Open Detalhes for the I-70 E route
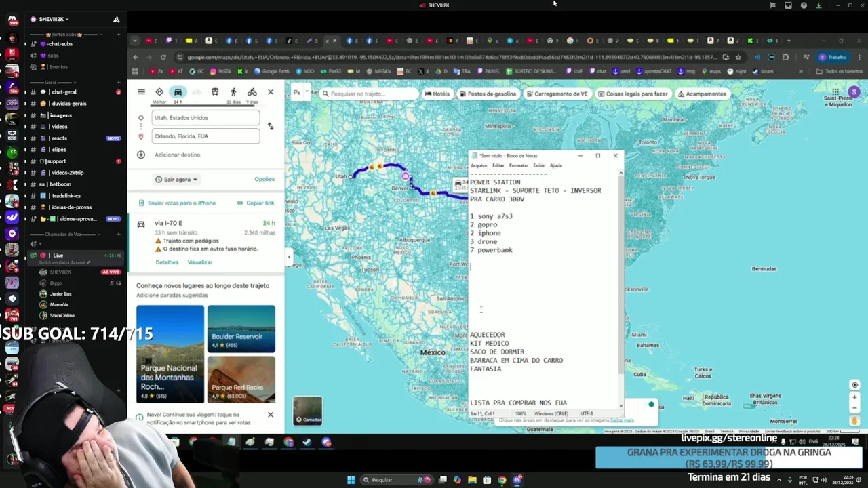Screen dimensions: 868x488 click(167, 262)
